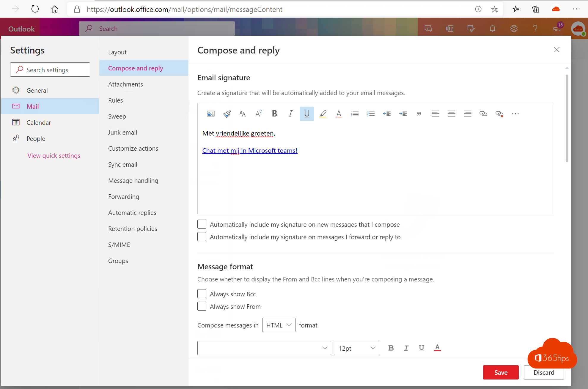Open the Compose and reply settings
The width and height of the screenshot is (588, 389).
(x=136, y=68)
